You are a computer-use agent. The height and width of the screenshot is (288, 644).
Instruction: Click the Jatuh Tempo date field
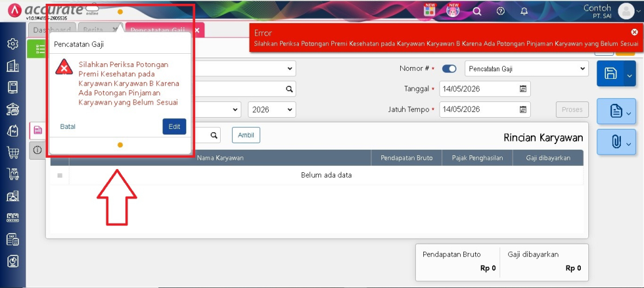(x=485, y=110)
